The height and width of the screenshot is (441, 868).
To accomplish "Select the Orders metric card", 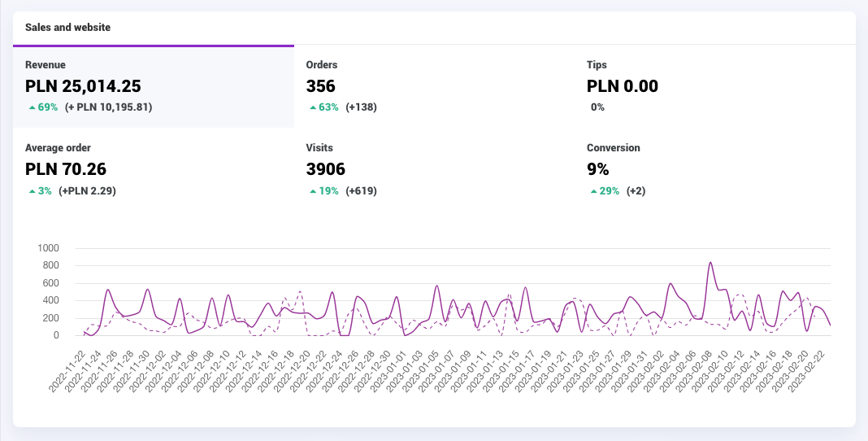I will pyautogui.click(x=435, y=86).
